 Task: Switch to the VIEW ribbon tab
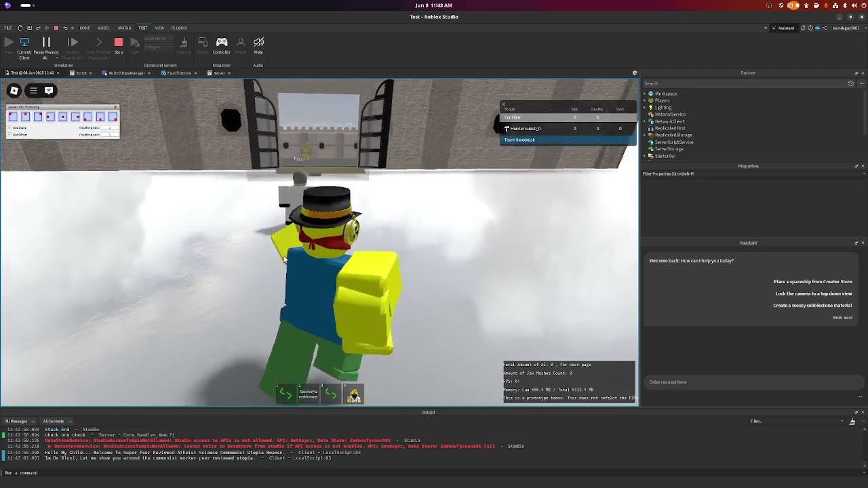(159, 28)
